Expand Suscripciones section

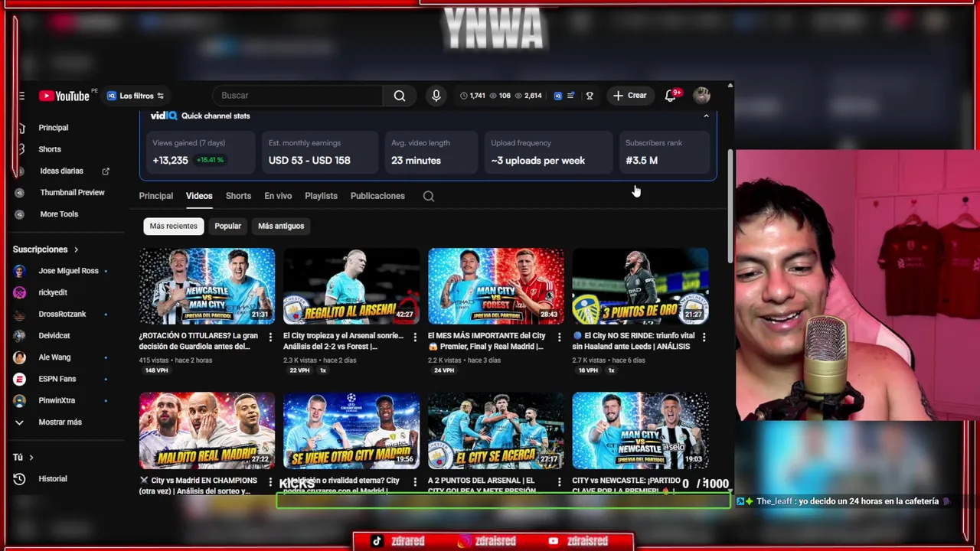[x=45, y=249]
